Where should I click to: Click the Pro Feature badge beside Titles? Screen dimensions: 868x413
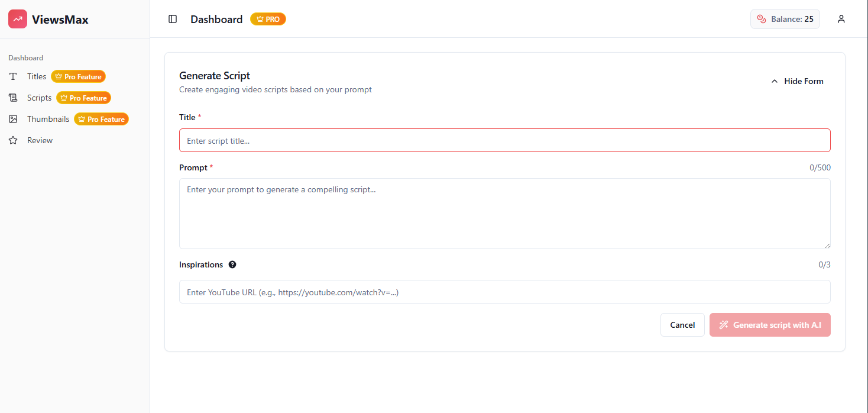(78, 76)
